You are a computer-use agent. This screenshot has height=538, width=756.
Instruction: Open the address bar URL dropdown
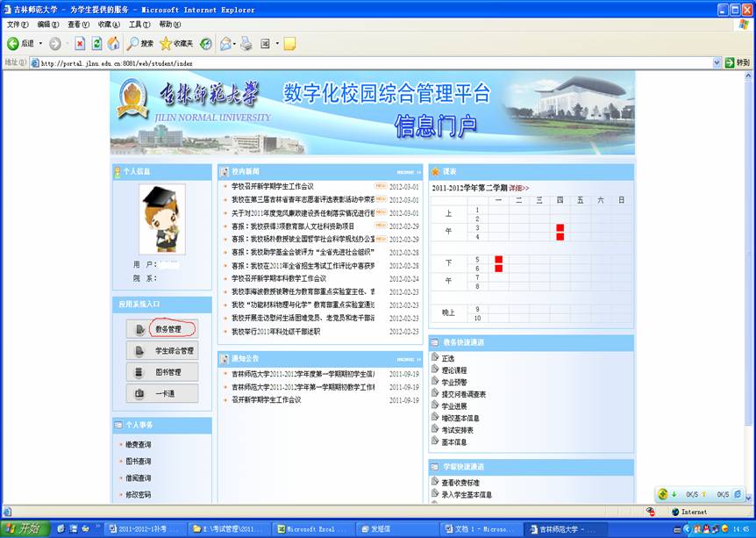pyautogui.click(x=717, y=63)
